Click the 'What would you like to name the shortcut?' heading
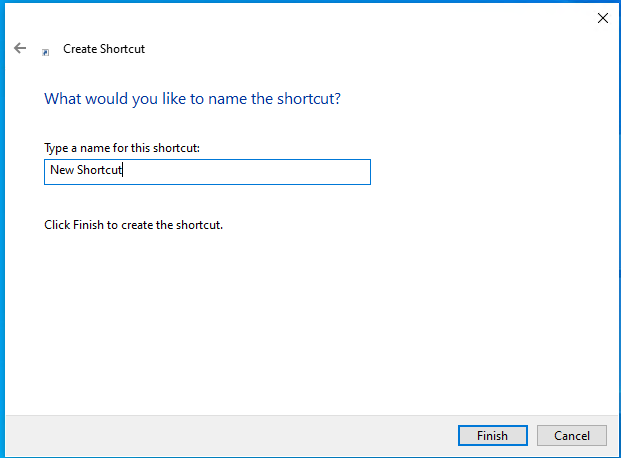 click(x=192, y=99)
